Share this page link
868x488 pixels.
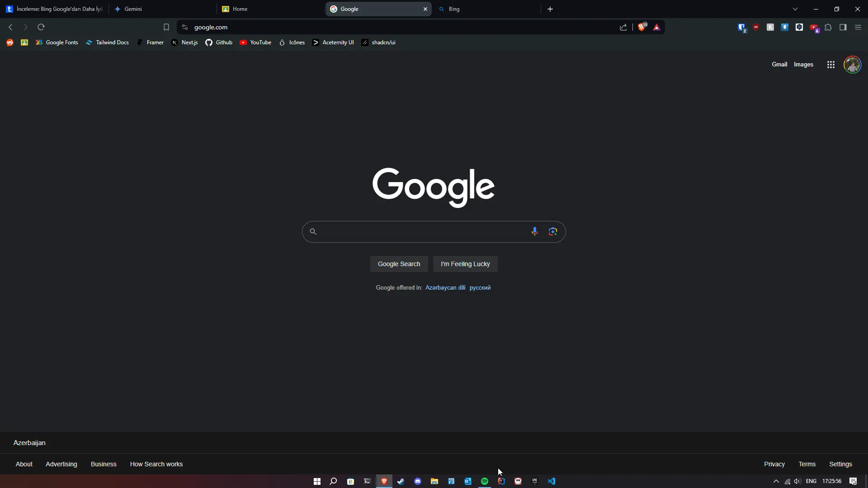[623, 27]
